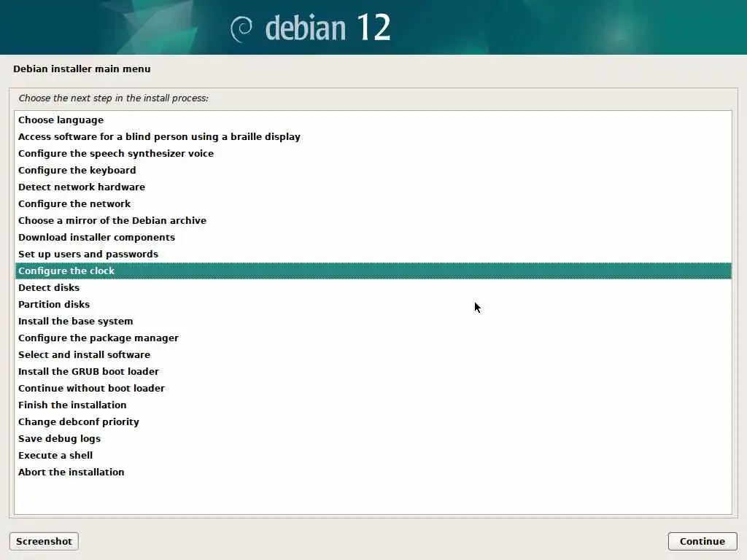
Task: Select Detect network hardware
Action: pyautogui.click(x=373, y=187)
